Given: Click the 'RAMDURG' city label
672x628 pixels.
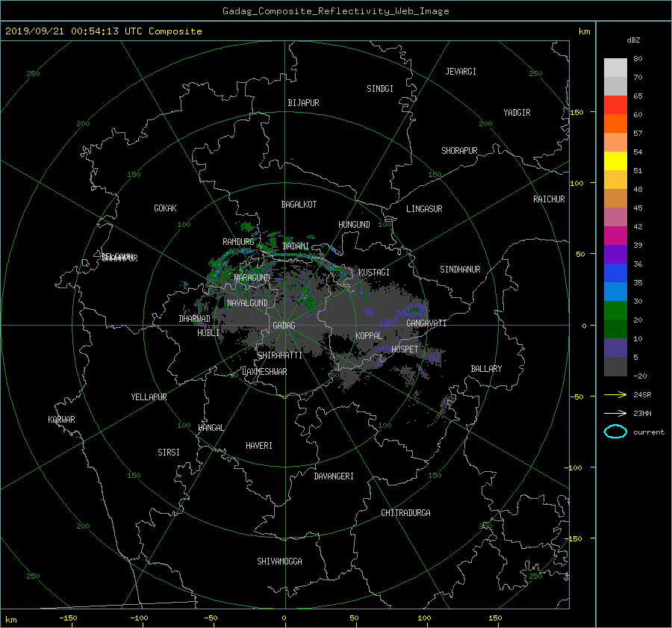Looking at the screenshot, I should coord(238,242).
